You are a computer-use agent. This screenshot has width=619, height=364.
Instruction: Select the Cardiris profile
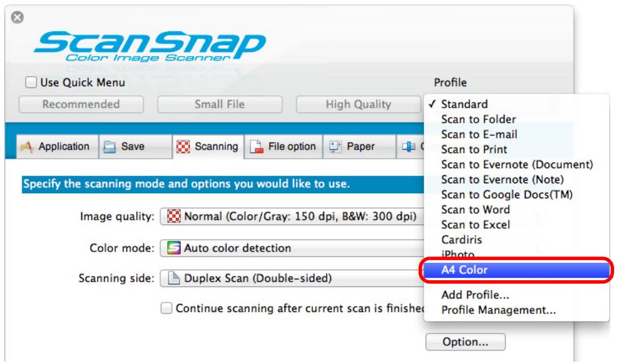tap(517, 240)
